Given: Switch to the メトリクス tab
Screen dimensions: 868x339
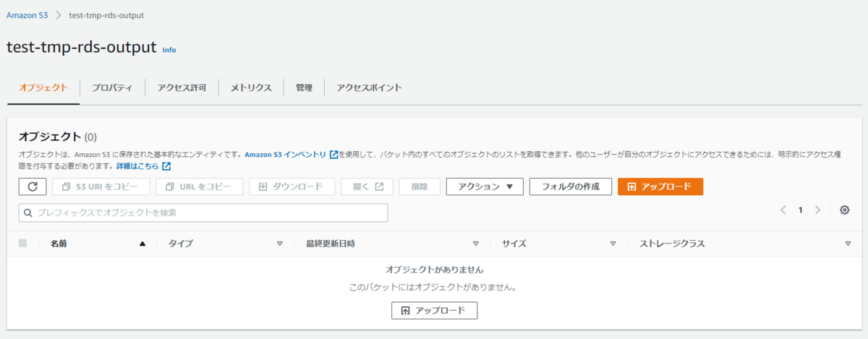Looking at the screenshot, I should [x=251, y=87].
